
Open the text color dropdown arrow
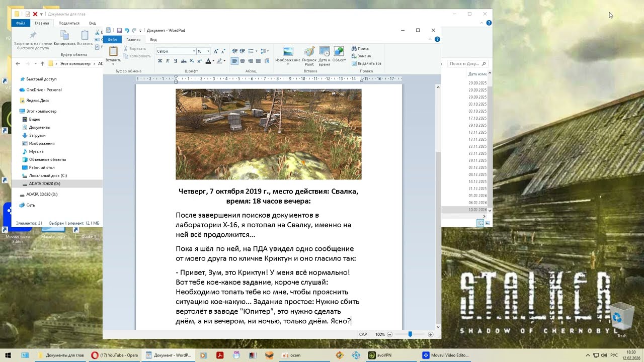(213, 61)
